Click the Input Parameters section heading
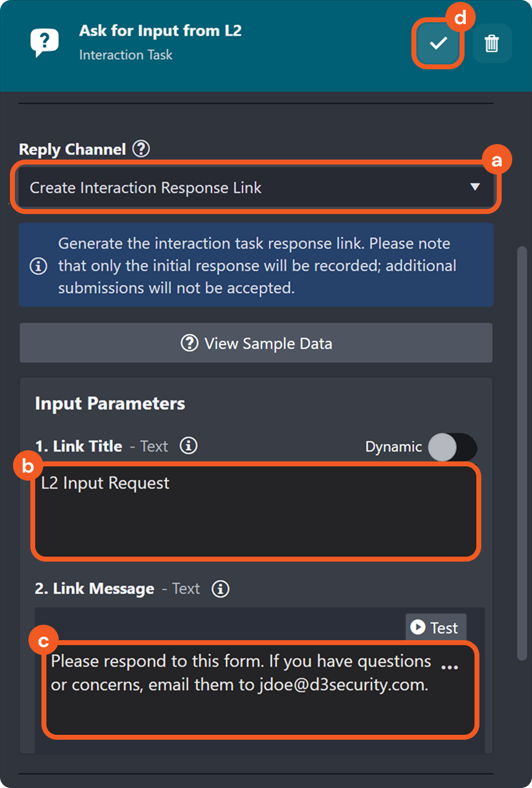Screen dimensions: 532x788 click(110, 404)
